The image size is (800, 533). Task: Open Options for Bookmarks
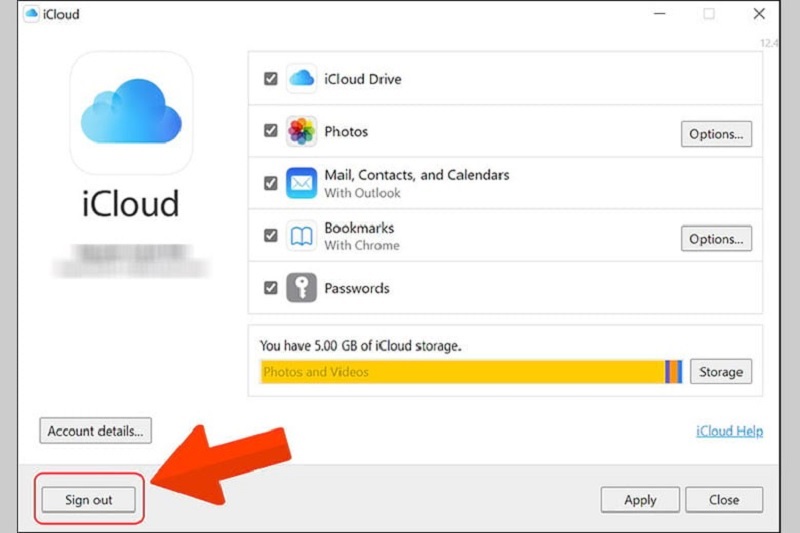[x=716, y=239]
